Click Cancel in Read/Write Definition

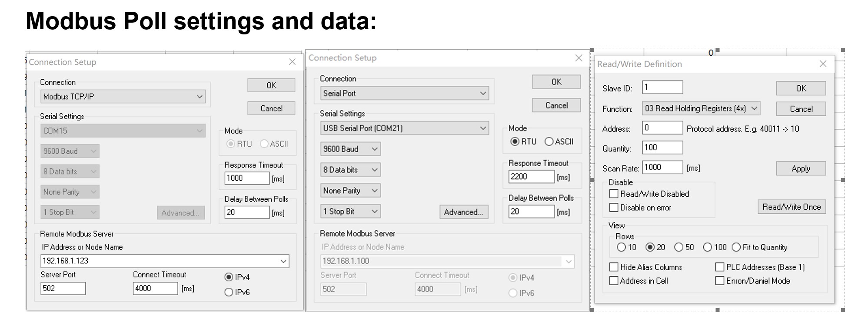coord(801,109)
